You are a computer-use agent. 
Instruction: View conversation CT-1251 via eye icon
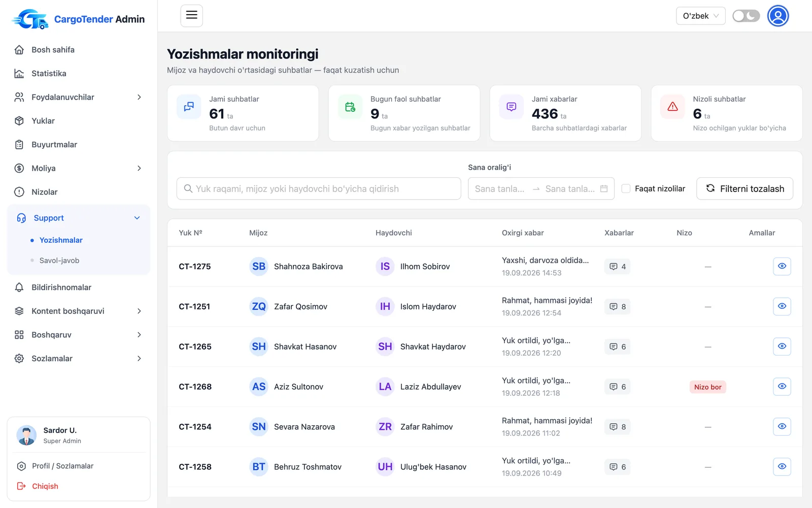(x=782, y=306)
